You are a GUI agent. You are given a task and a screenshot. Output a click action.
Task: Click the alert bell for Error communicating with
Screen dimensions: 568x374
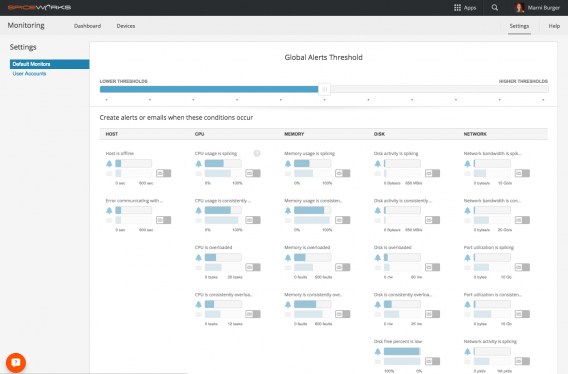(x=109, y=210)
